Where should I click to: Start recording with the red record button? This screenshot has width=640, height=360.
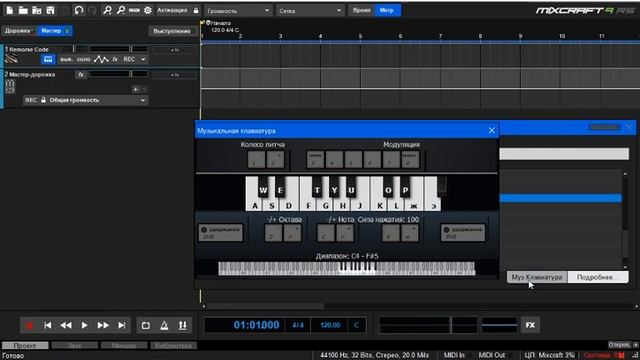[29, 325]
